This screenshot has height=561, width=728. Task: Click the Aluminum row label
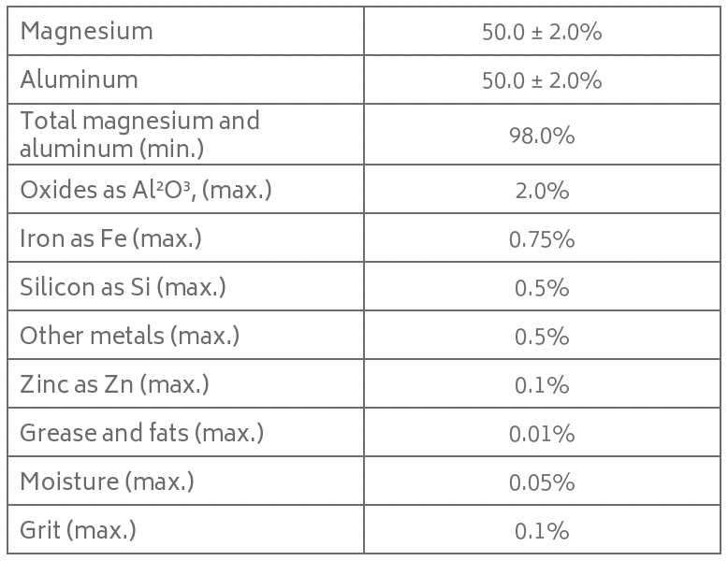[x=79, y=80]
